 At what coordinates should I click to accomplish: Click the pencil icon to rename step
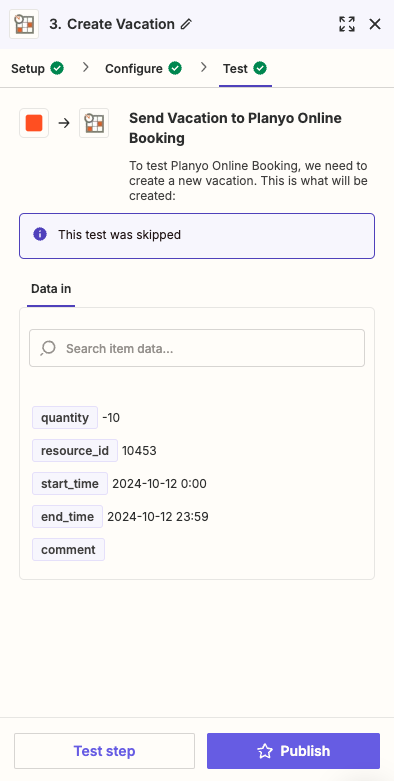(x=186, y=24)
